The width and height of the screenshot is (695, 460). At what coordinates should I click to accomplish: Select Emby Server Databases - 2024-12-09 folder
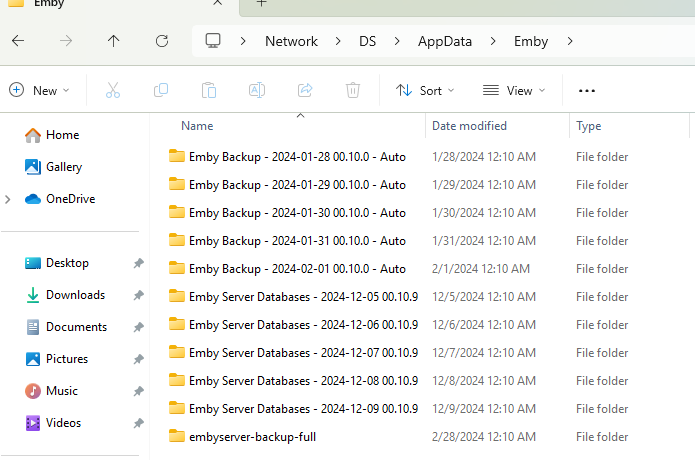coord(293,409)
